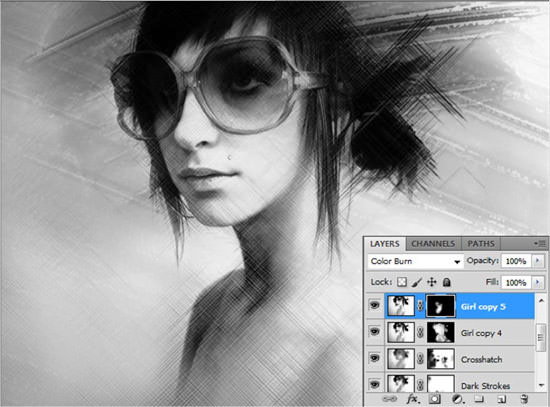Unlink the mask on Girl copy 4

[x=420, y=332]
